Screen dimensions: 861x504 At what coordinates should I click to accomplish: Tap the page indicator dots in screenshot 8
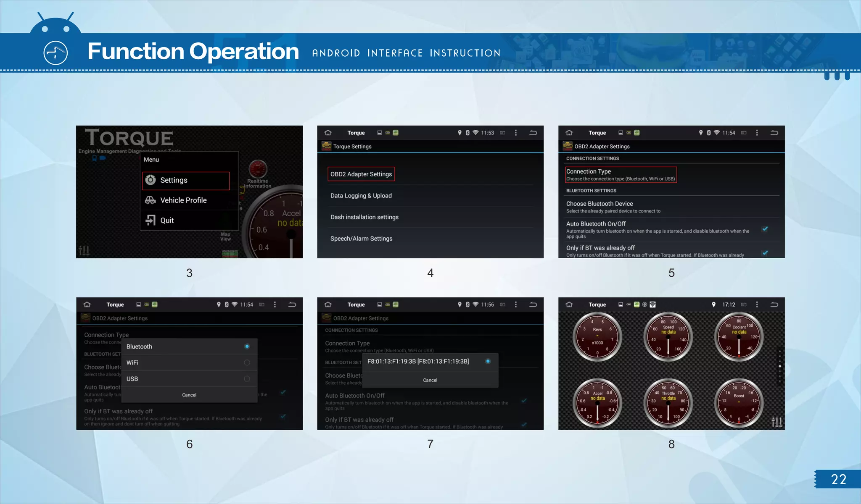[x=780, y=366]
